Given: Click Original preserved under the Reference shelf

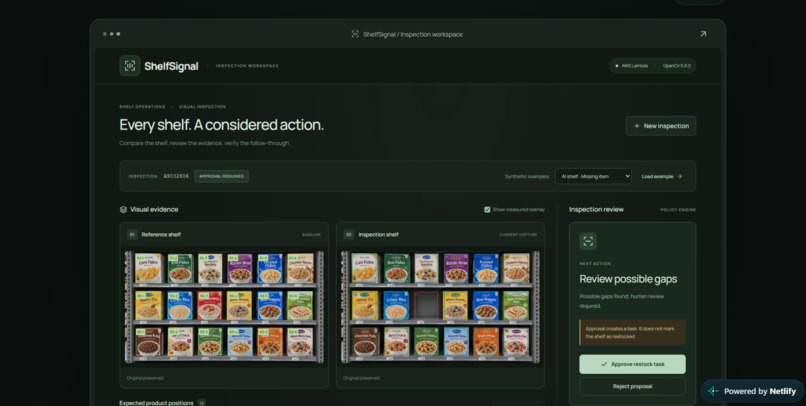Looking at the screenshot, I should pos(145,378).
